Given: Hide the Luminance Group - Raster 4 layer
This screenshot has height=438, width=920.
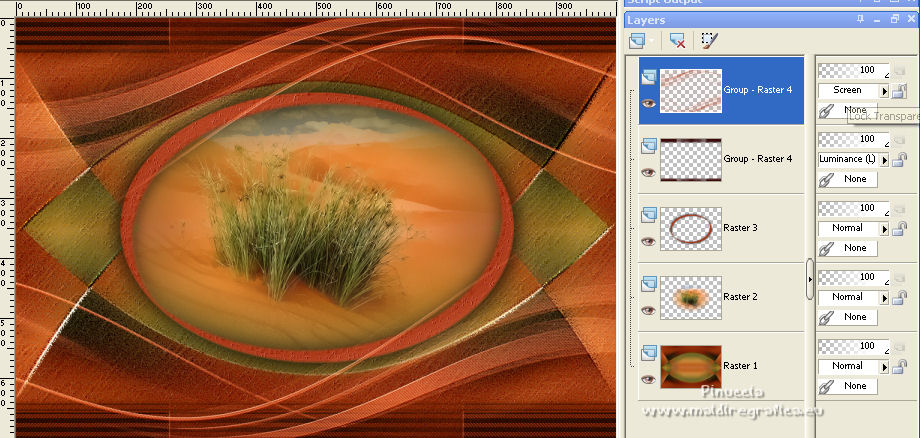Looking at the screenshot, I should point(648,172).
